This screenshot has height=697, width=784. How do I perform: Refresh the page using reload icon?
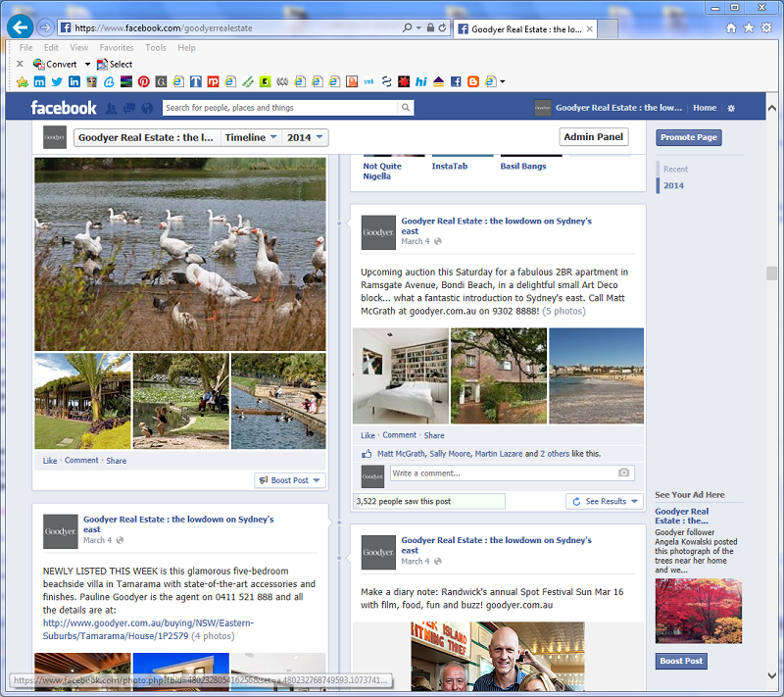(x=443, y=28)
